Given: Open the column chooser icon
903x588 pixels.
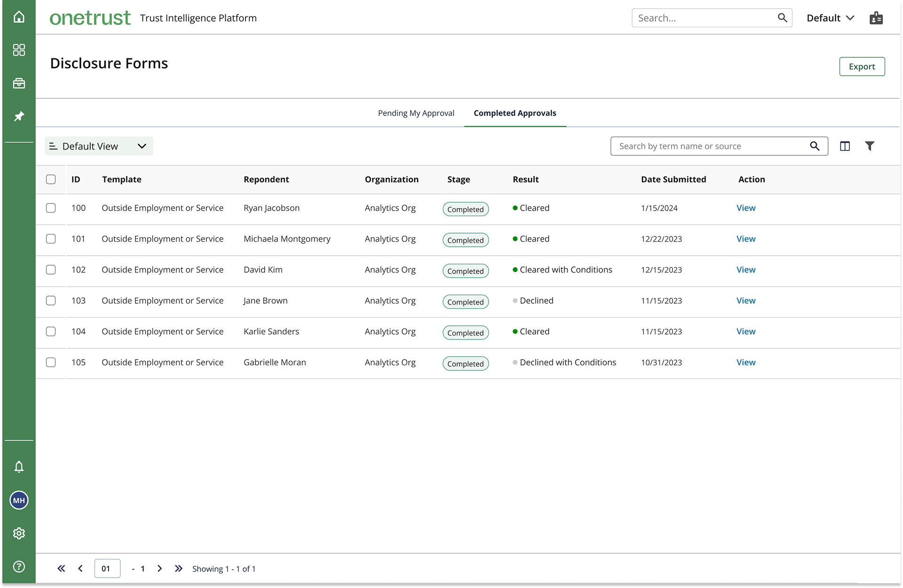Looking at the screenshot, I should click(x=845, y=146).
